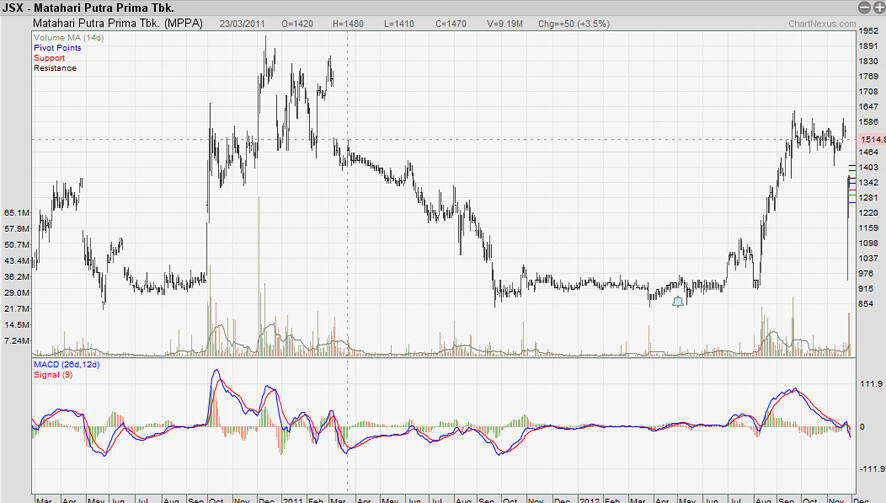The width and height of the screenshot is (886, 503).
Task: Click the -111.9 MACD axis label
Action: (871, 469)
